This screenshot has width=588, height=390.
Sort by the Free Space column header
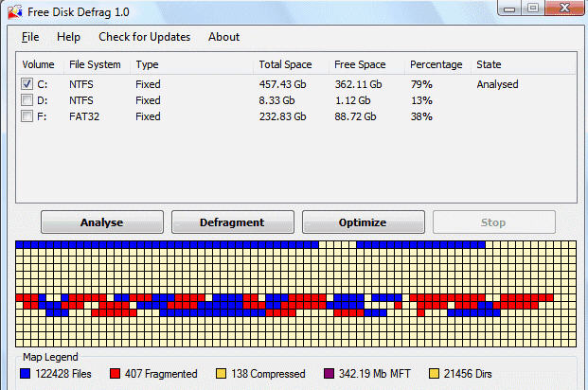[360, 64]
